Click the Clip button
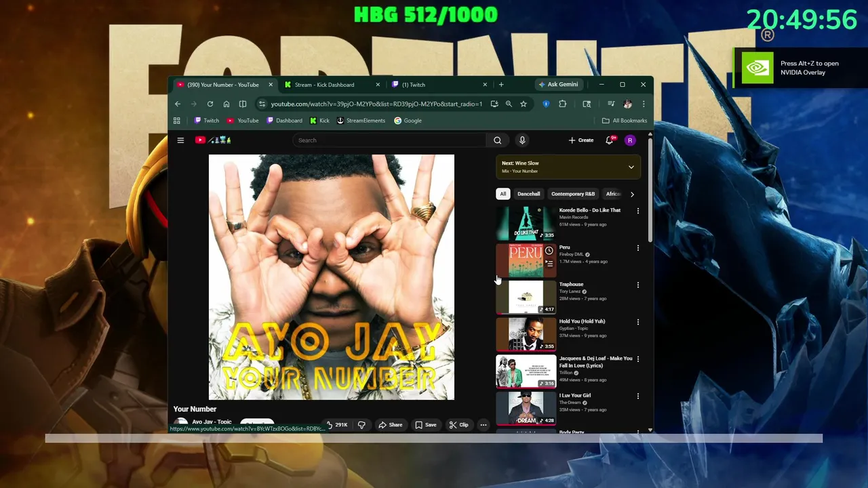The width and height of the screenshot is (868, 488). (459, 425)
